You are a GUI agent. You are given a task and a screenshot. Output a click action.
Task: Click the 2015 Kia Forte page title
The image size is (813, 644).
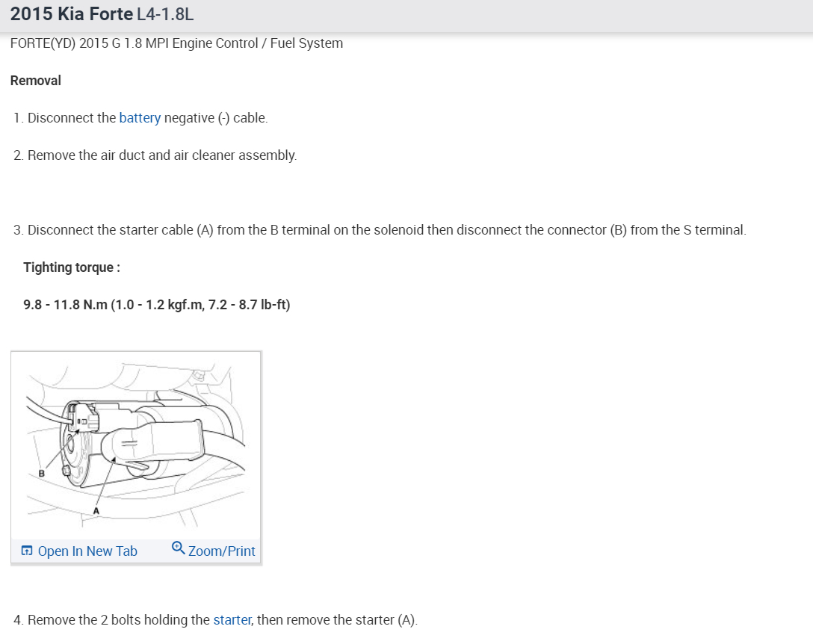[72, 14]
